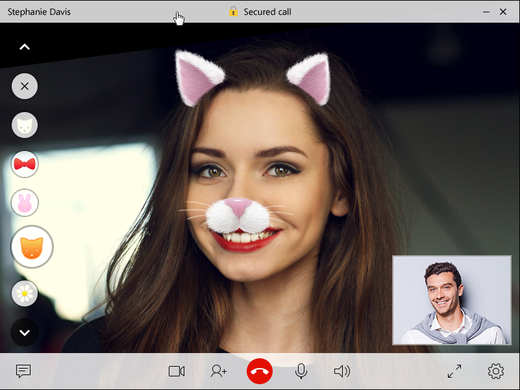
Task: Click the Secured call lock icon
Action: 233,12
